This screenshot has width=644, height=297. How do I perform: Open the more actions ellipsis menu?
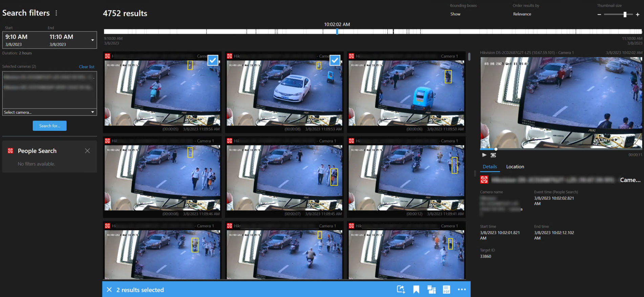[461, 290]
